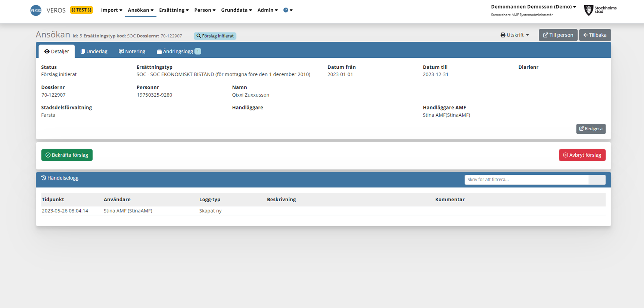644x308 pixels.
Task: Open the help question mark menu
Action: [287, 10]
